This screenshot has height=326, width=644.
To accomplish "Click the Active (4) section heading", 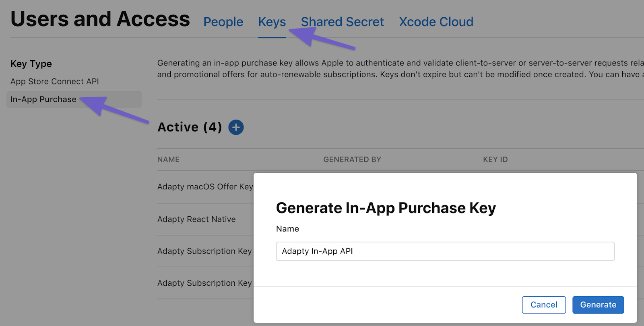I will [190, 127].
